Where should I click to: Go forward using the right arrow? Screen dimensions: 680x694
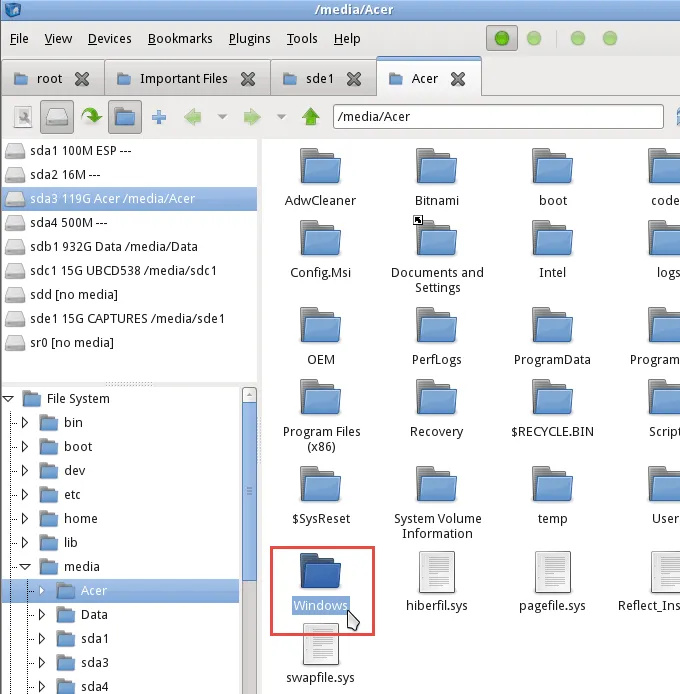[252, 117]
